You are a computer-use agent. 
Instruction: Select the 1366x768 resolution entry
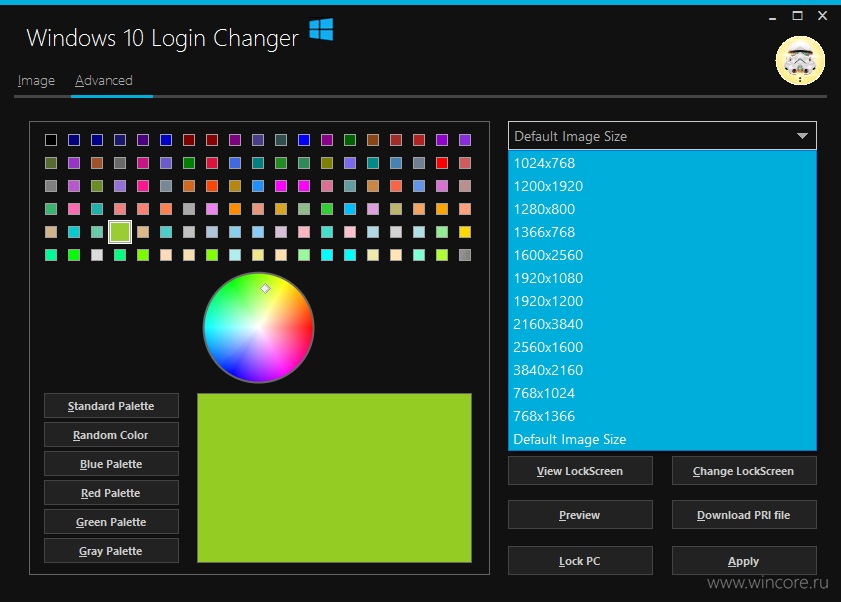click(x=662, y=232)
